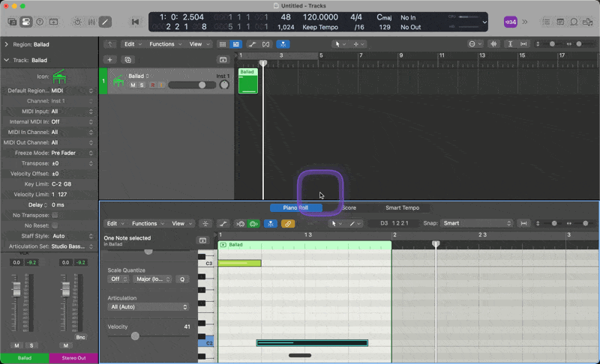Click the Go to Beginning transport button
Viewport: 600px width, 364px height.
click(x=135, y=22)
